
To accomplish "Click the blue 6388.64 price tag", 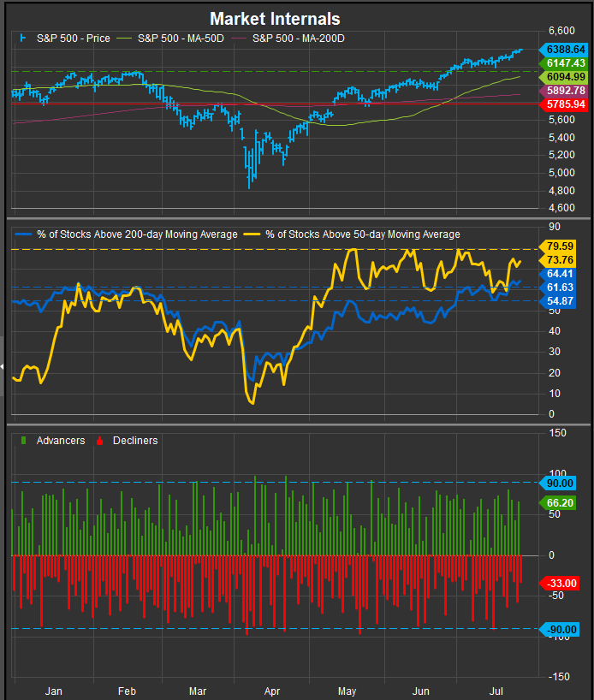I will (x=562, y=50).
